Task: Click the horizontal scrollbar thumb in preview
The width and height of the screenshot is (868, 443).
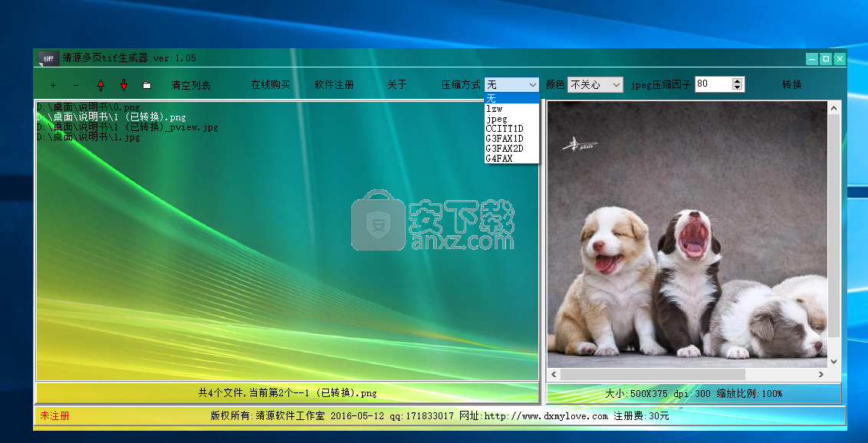Action: (653, 375)
